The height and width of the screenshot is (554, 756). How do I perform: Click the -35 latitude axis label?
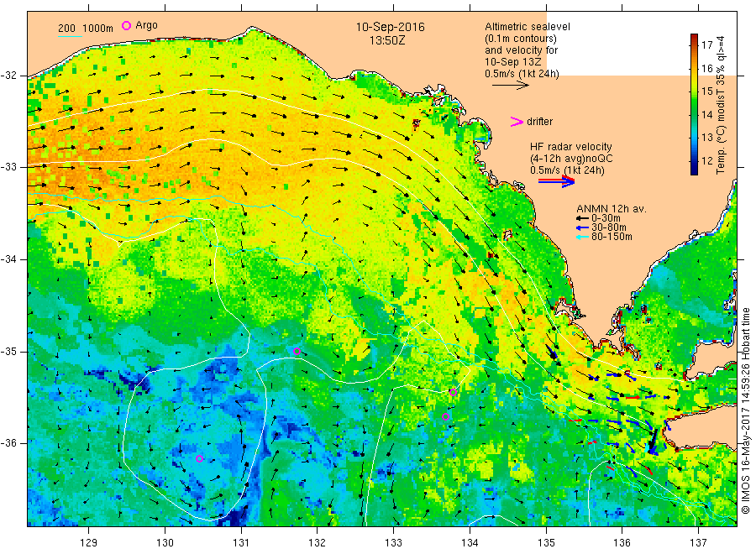[x=8, y=352]
